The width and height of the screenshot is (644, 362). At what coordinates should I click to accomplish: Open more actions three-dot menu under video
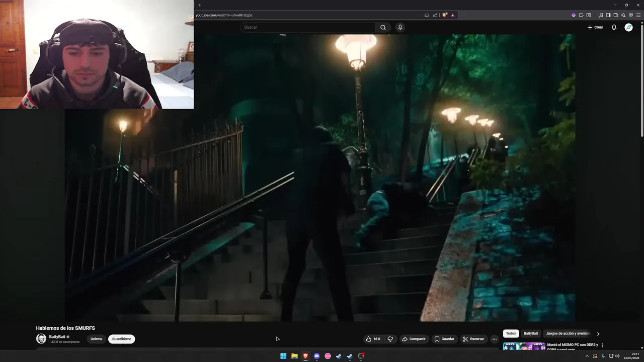[494, 339]
